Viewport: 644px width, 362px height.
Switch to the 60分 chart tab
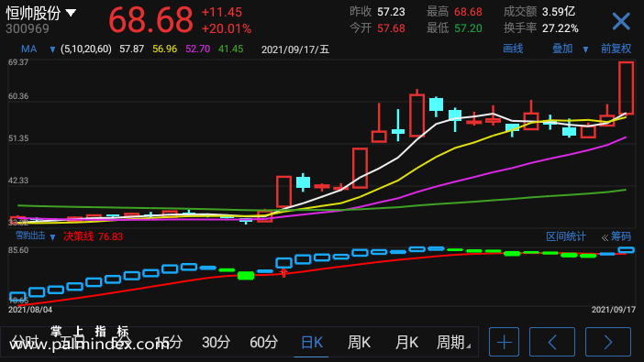coord(263,342)
